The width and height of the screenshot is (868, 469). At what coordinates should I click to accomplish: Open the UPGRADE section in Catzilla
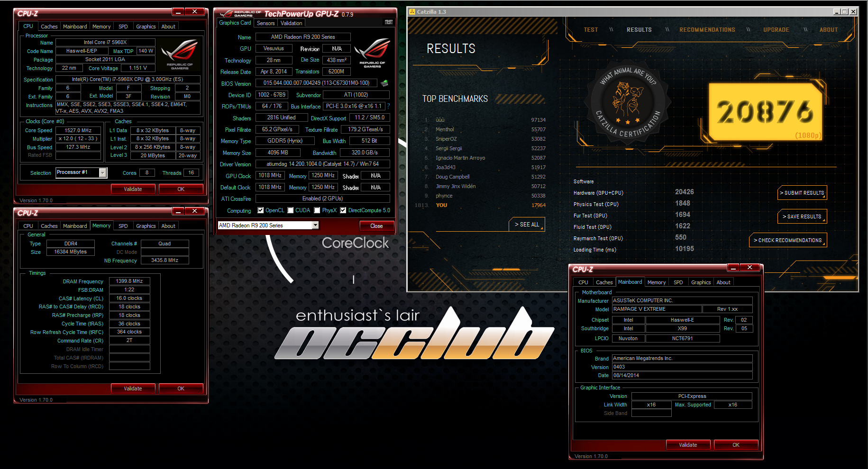coord(776,30)
